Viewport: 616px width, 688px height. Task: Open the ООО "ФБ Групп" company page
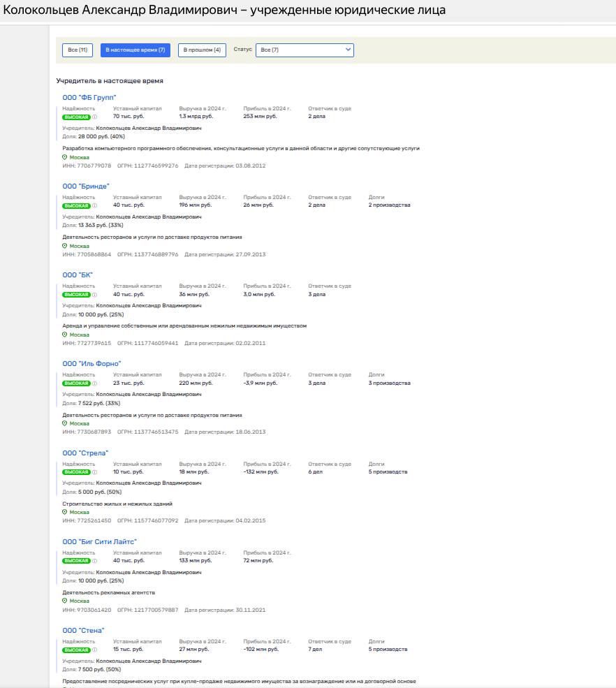(x=89, y=98)
